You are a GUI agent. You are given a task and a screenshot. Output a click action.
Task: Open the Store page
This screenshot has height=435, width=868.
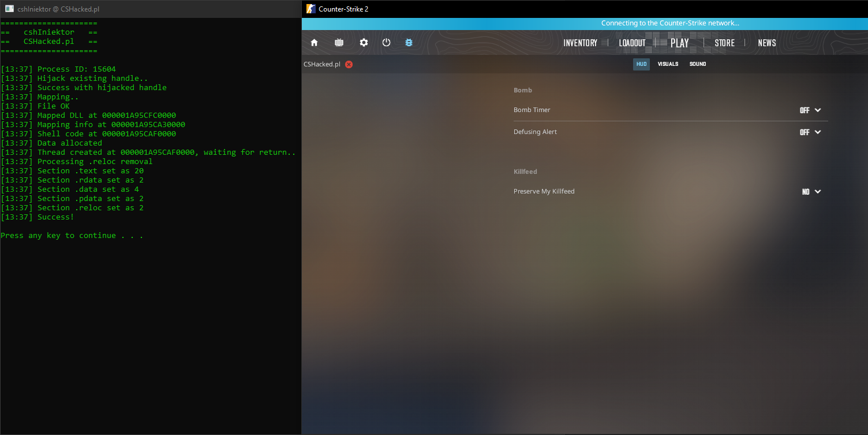(724, 43)
